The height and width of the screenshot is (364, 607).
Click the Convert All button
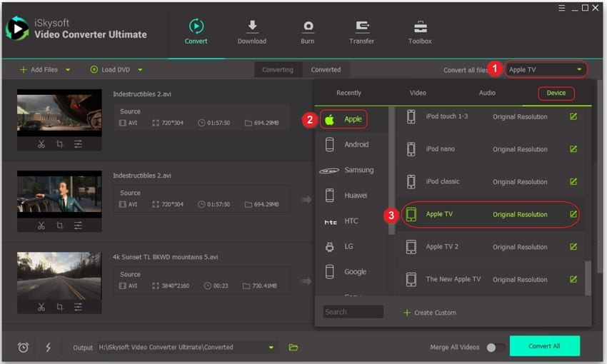point(545,346)
